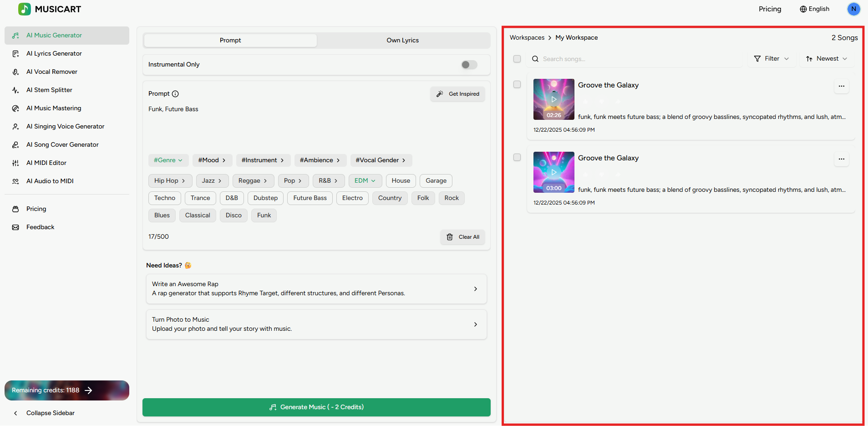Image resolution: width=868 pixels, height=426 pixels.
Task: Open AI Music Mastering in sidebar
Action: tap(54, 108)
